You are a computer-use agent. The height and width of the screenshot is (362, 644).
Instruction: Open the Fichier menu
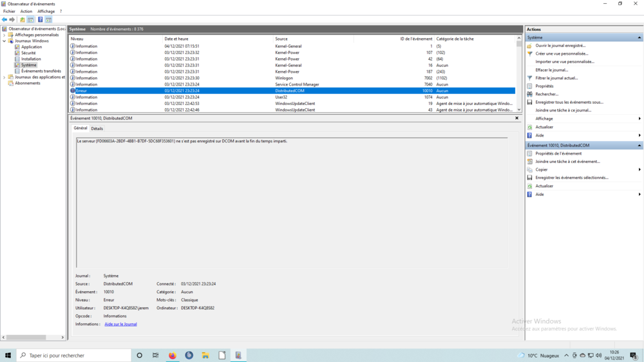coord(9,11)
